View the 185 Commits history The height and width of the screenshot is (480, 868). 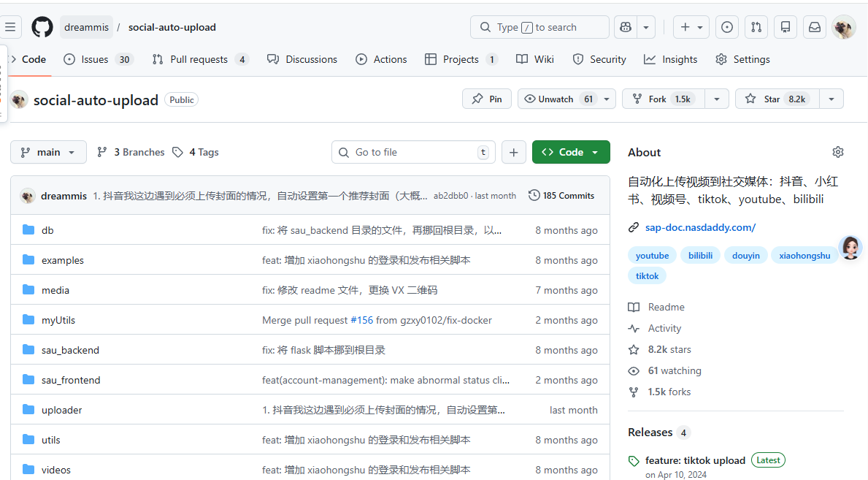(561, 195)
